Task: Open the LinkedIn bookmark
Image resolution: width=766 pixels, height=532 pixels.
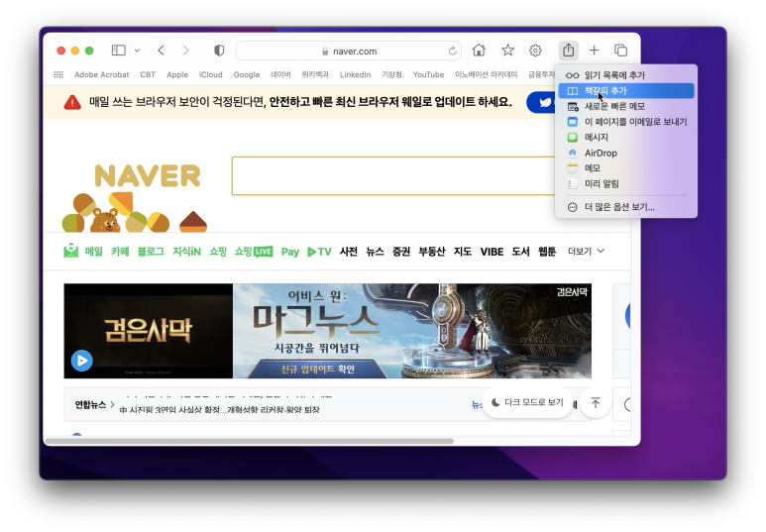Action: pos(355,74)
